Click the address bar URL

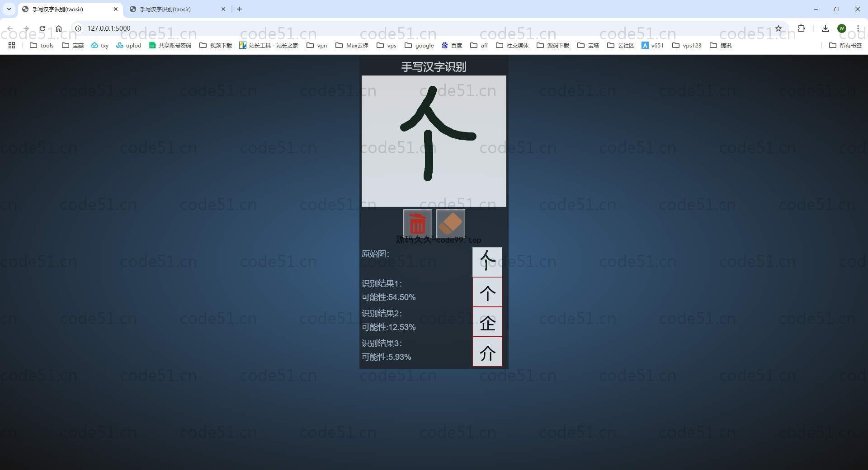coord(109,28)
